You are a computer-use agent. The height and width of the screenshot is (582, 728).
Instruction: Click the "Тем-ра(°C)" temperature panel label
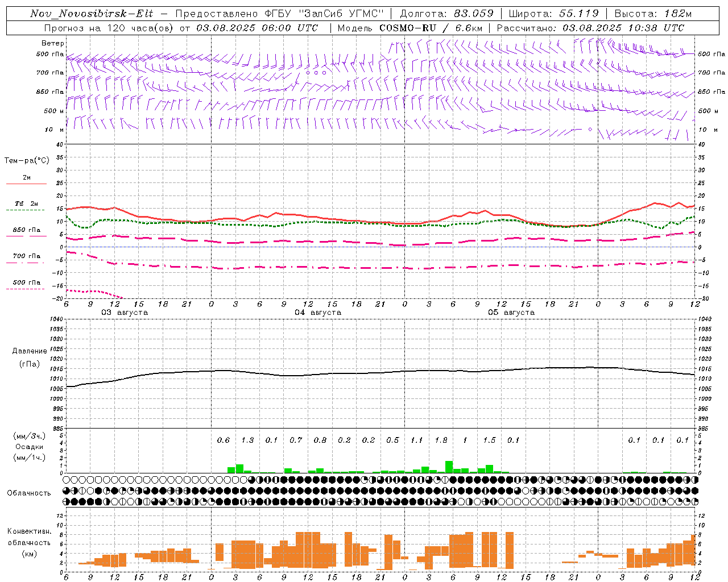[27, 161]
